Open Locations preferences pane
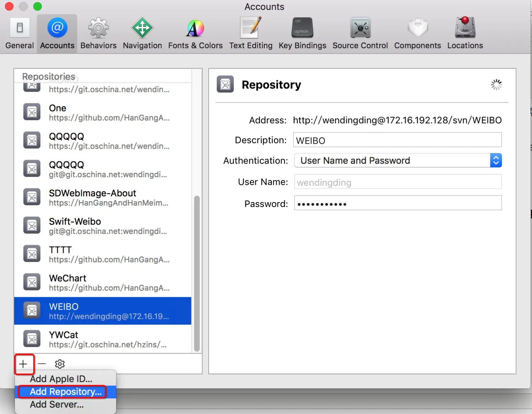 click(x=465, y=34)
